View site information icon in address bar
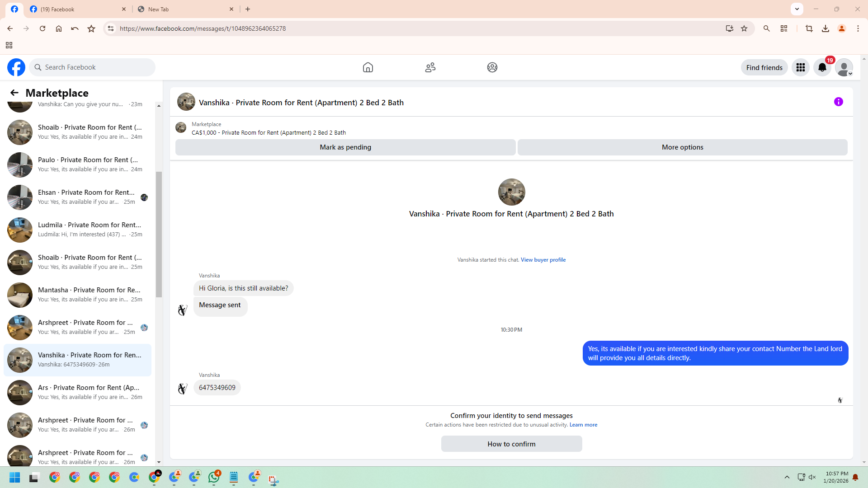Viewport: 868px width, 488px height. coord(110,28)
